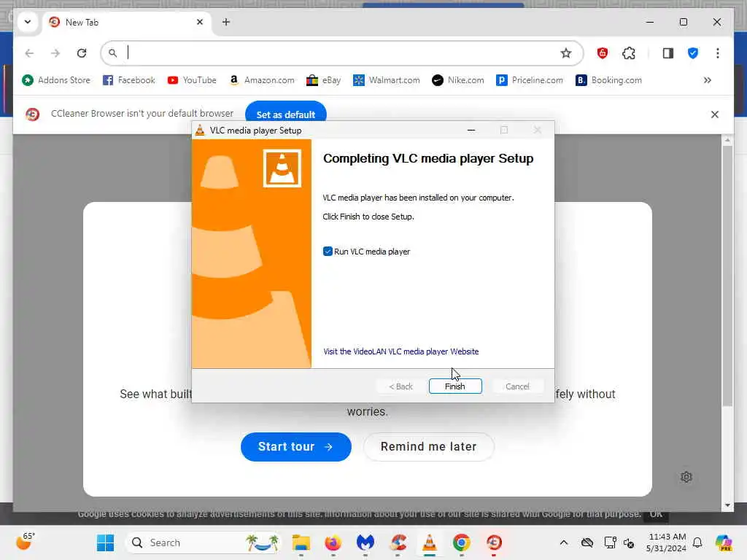Screen dimensions: 747x560
Task: Open YouTube bookmark
Action: pyautogui.click(x=192, y=80)
